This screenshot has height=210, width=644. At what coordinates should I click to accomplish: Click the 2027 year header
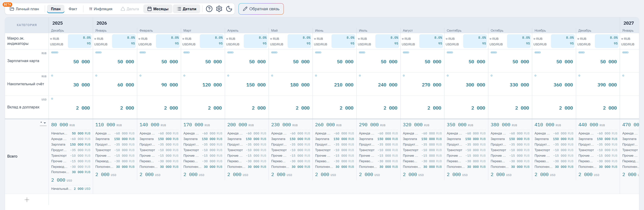[x=628, y=23]
